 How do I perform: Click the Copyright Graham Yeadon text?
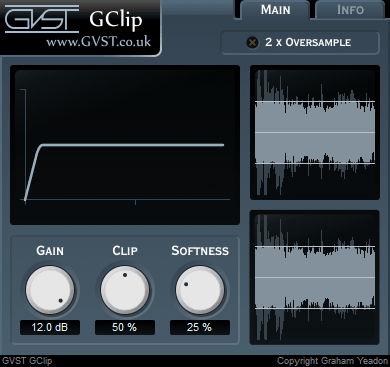tap(332, 361)
